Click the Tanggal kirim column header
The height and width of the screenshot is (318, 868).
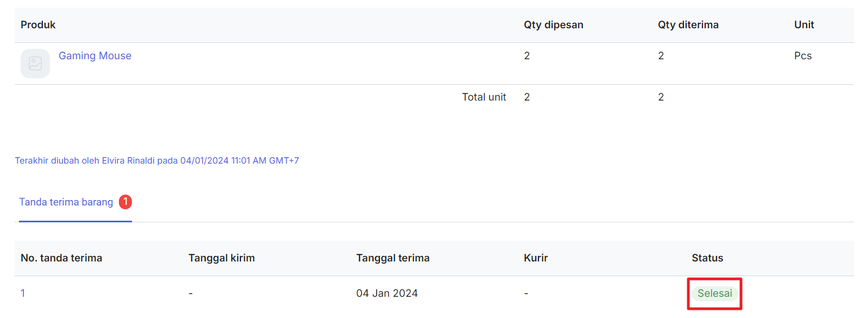point(221,258)
